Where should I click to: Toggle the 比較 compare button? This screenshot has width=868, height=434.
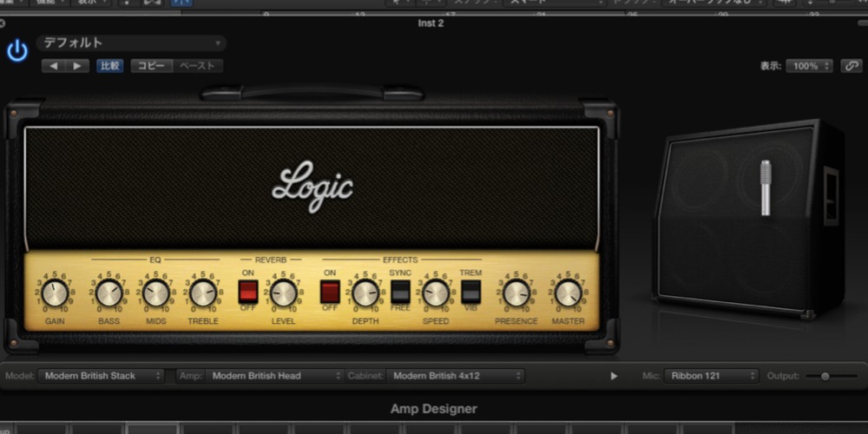109,66
